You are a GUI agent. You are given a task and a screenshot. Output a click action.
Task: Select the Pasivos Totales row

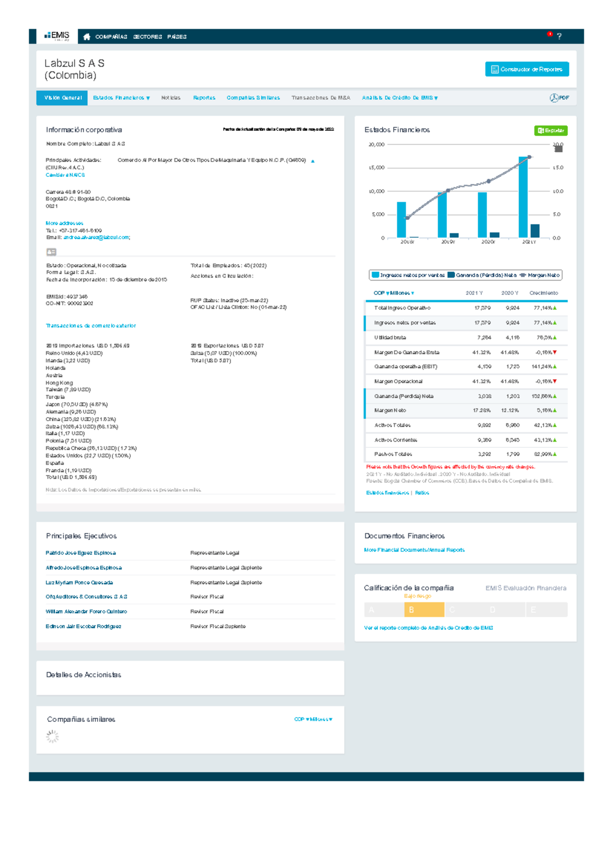pyautogui.click(x=466, y=454)
